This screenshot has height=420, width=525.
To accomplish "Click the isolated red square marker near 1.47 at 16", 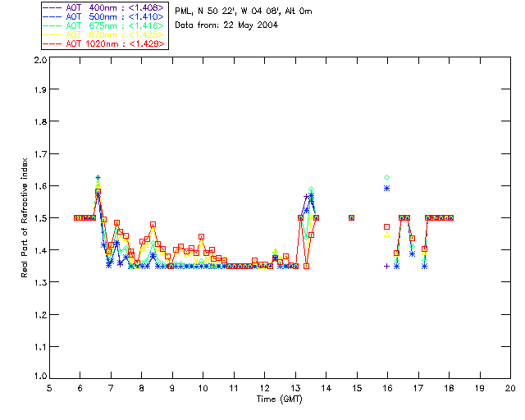I will click(x=386, y=226).
